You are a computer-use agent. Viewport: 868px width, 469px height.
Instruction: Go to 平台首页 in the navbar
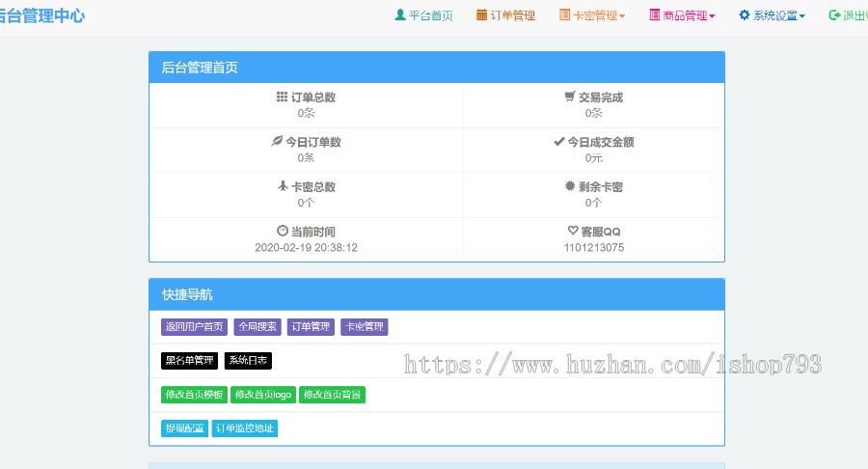(430, 15)
